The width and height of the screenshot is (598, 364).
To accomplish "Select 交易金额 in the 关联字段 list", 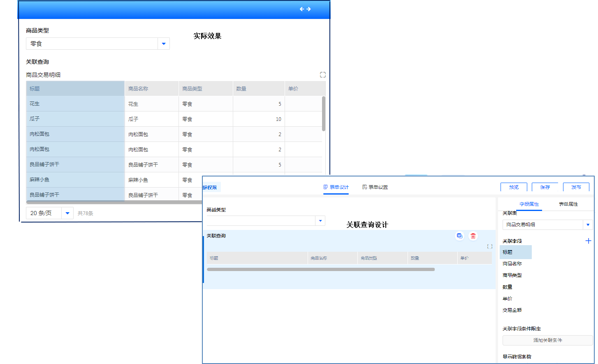I will pyautogui.click(x=512, y=310).
